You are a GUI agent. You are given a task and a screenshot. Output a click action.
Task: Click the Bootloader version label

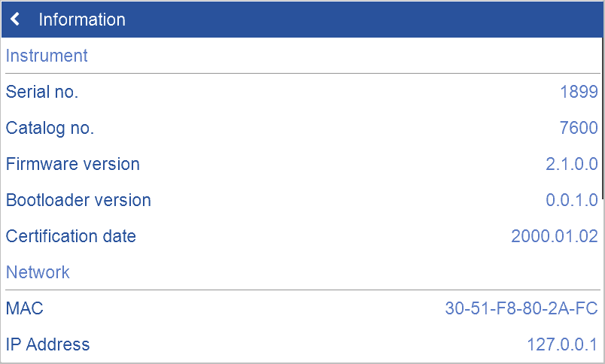pos(78,201)
